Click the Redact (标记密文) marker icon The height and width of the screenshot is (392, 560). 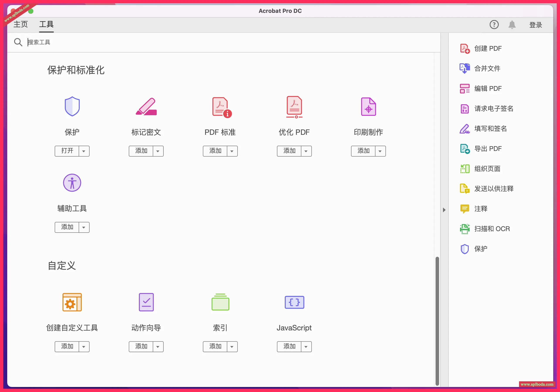pyautogui.click(x=146, y=107)
